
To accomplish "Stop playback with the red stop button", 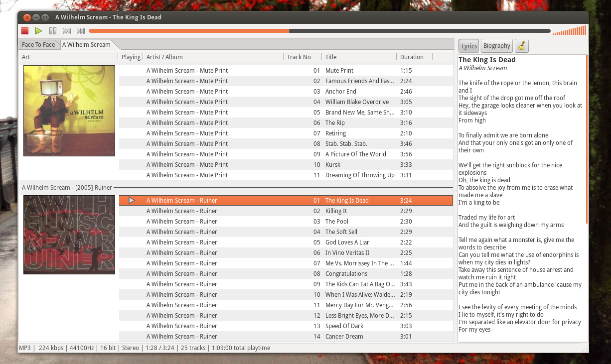I will tap(25, 31).
